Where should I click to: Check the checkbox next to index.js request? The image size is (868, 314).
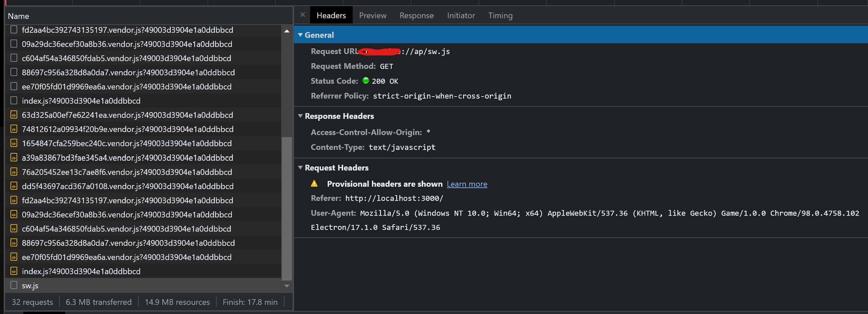tap(13, 100)
